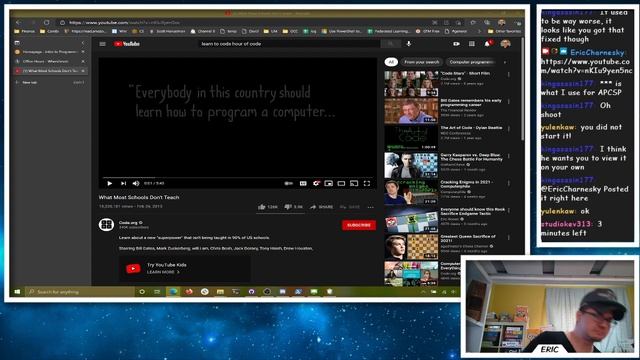The height and width of the screenshot is (360, 640).
Task: Go back in browser
Action: [18, 22]
